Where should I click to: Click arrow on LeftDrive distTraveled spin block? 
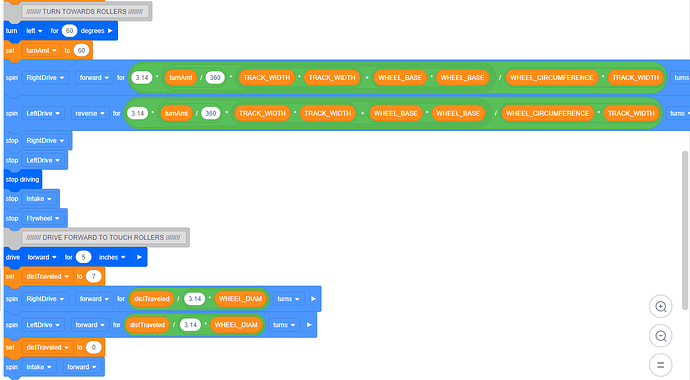[309, 325]
